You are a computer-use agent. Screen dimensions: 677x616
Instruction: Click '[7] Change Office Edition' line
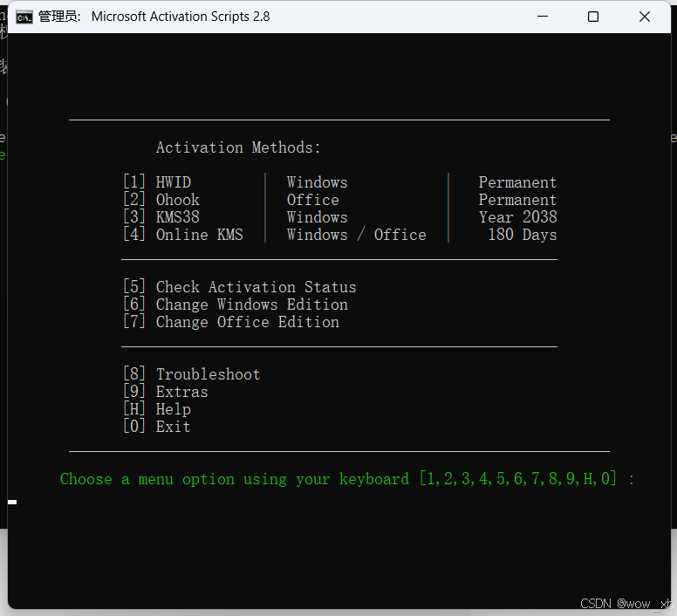tap(231, 322)
